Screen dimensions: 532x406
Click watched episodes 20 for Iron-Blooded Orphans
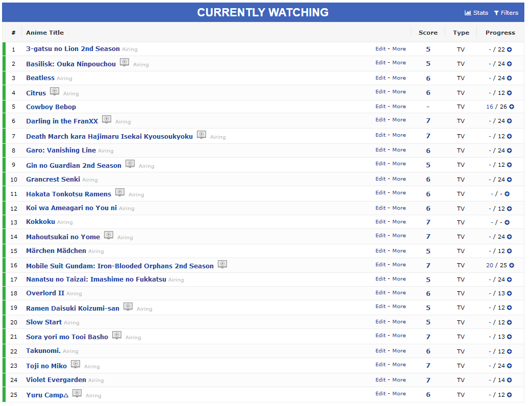point(490,266)
